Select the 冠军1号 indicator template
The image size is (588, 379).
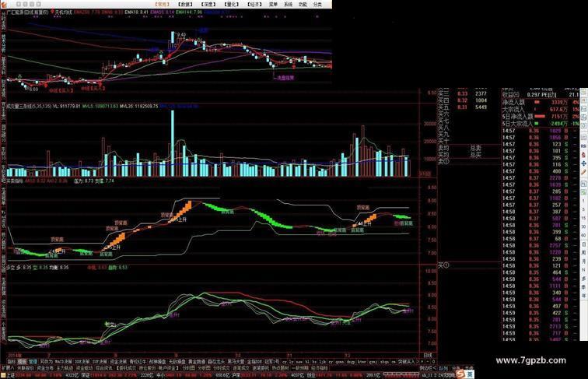[x=272, y=362]
